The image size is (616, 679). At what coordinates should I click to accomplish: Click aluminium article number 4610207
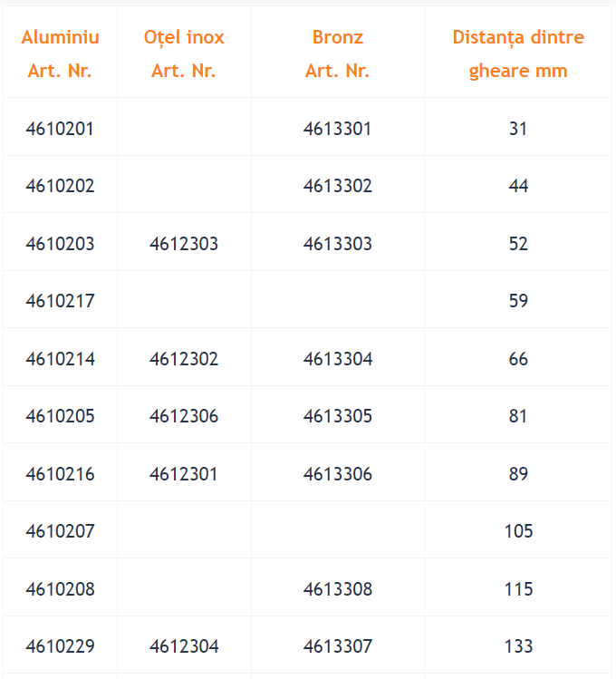click(x=60, y=531)
